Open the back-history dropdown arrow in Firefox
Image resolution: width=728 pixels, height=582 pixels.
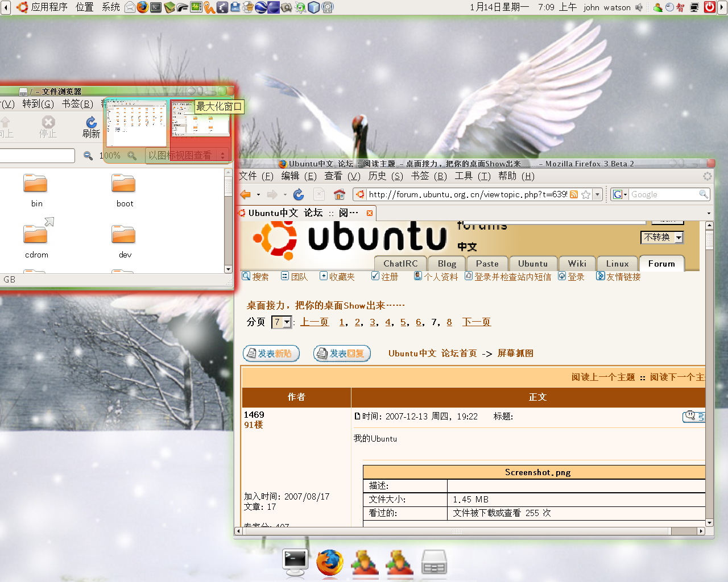[x=258, y=194]
